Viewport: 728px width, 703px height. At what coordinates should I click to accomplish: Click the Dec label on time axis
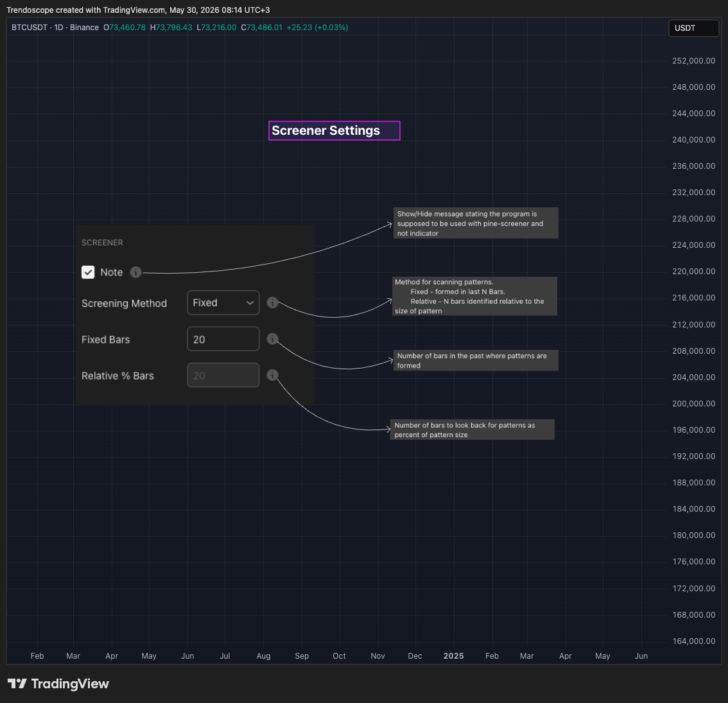pos(415,655)
